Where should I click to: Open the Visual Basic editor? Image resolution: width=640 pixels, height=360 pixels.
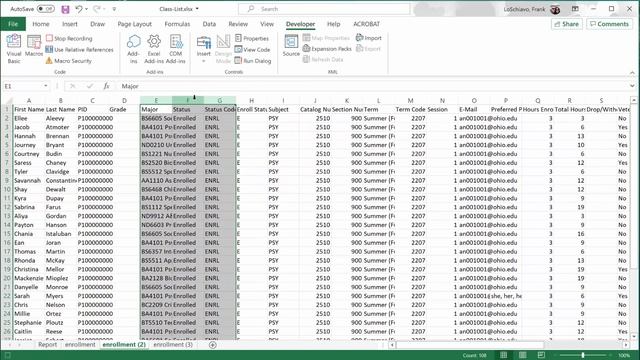click(14, 49)
